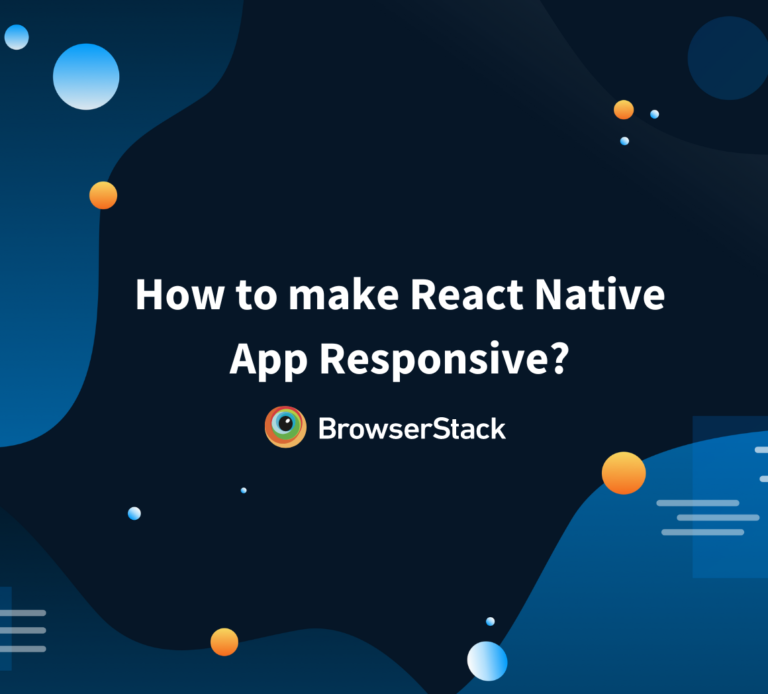The image size is (768, 694).
Task: Click the 'App Responsive?' text line
Action: pyautogui.click(x=400, y=357)
